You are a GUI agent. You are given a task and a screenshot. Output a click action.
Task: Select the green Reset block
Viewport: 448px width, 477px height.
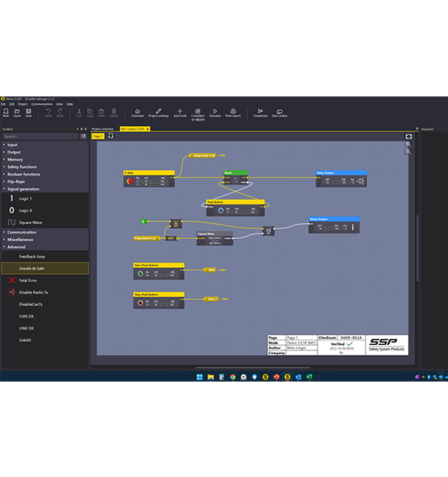point(236,178)
